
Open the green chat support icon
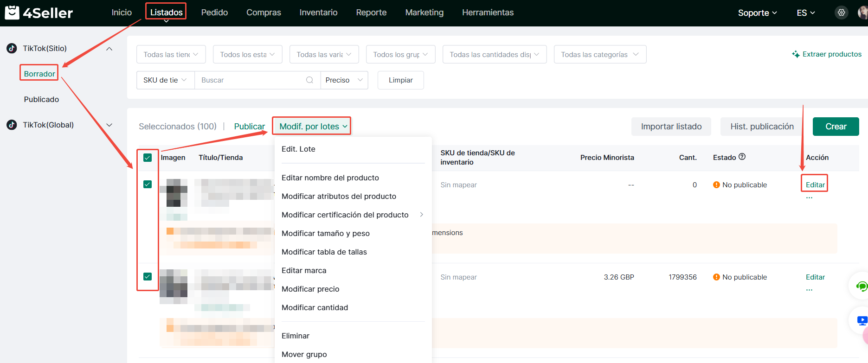pos(861,286)
